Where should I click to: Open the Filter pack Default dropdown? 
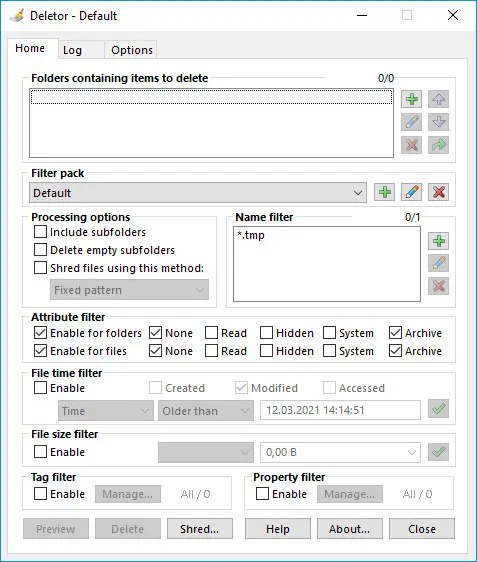pyautogui.click(x=198, y=193)
